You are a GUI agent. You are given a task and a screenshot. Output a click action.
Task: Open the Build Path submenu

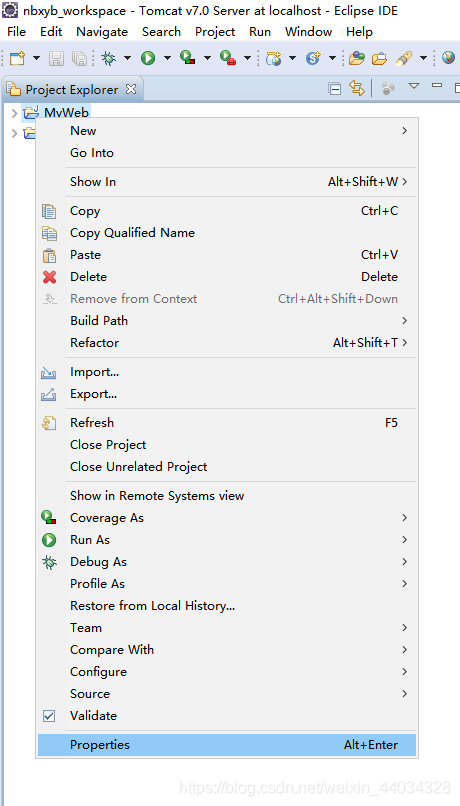click(227, 321)
